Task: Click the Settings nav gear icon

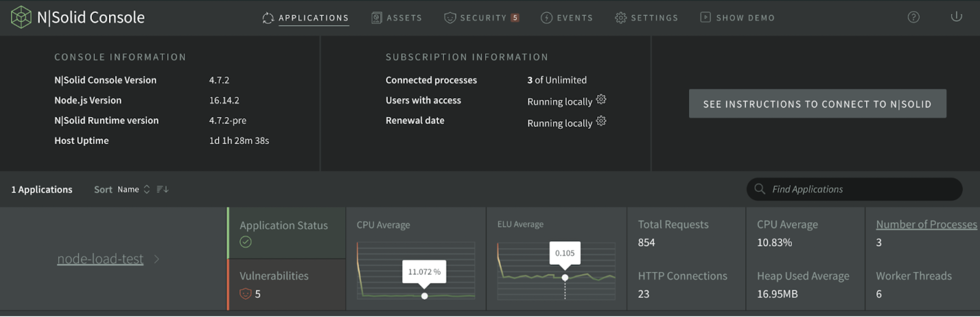Action: pos(621,18)
